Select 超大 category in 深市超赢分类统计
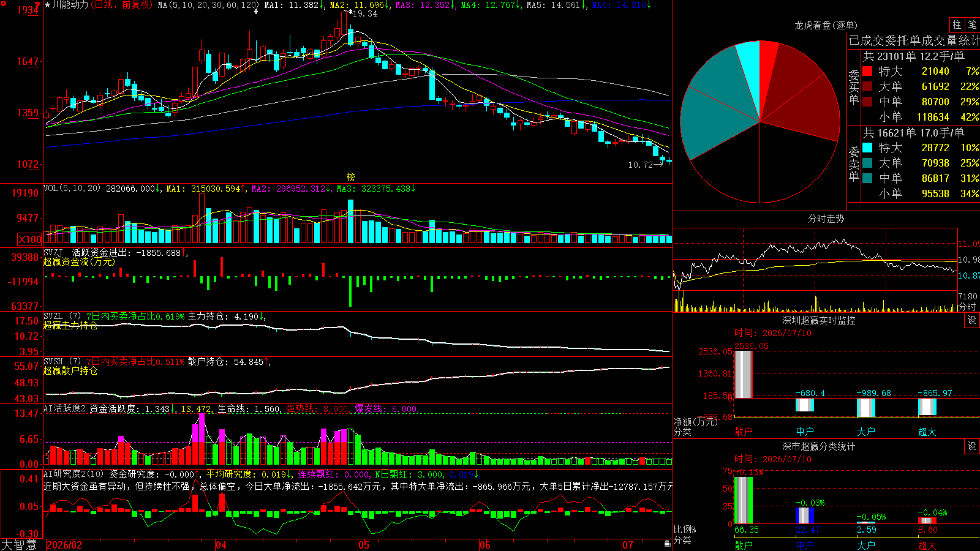 927,545
